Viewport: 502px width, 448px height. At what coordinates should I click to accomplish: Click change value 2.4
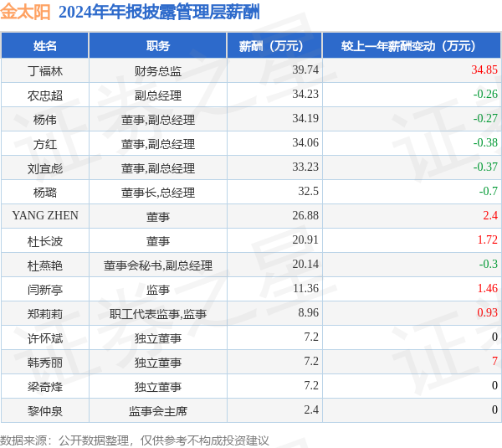(x=490, y=215)
